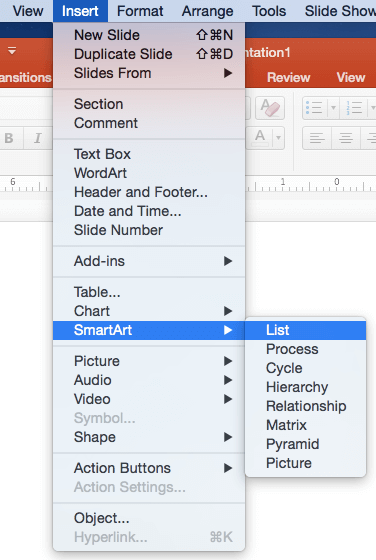
Task: Choose Object from Insert menu
Action: coord(149,518)
